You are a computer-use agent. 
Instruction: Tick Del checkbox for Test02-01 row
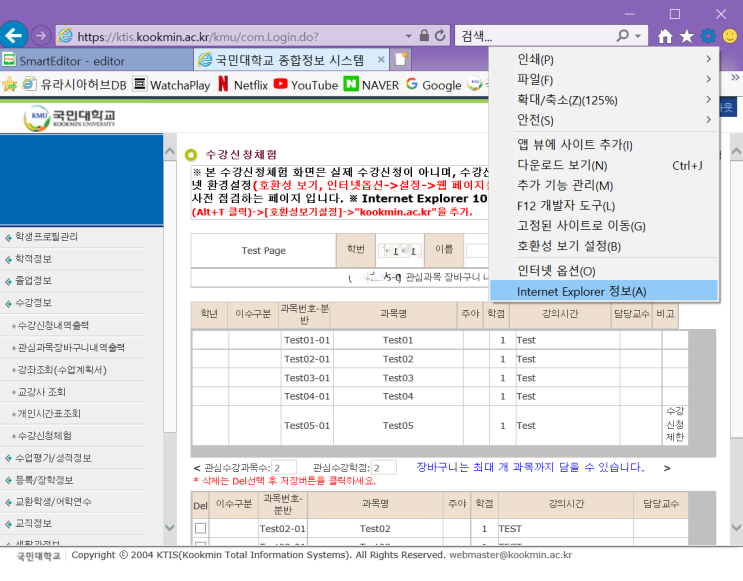pyautogui.click(x=200, y=528)
